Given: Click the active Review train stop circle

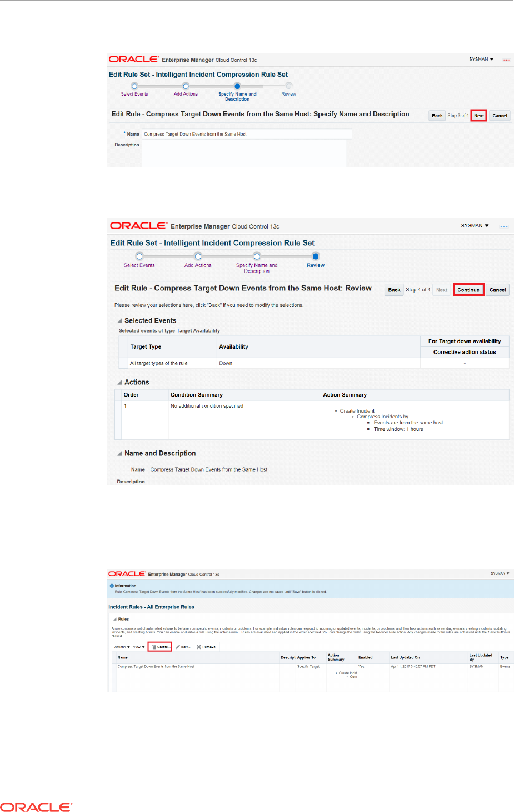Looking at the screenshot, I should pyautogui.click(x=316, y=256).
